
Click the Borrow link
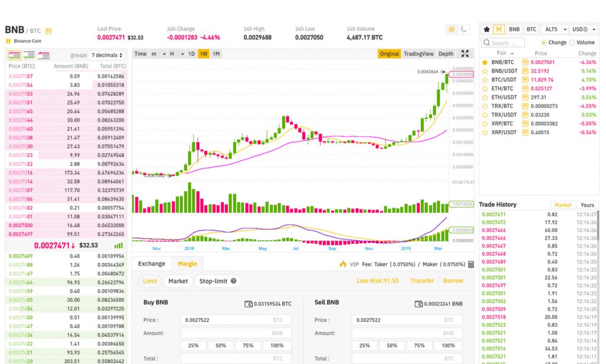pos(453,281)
